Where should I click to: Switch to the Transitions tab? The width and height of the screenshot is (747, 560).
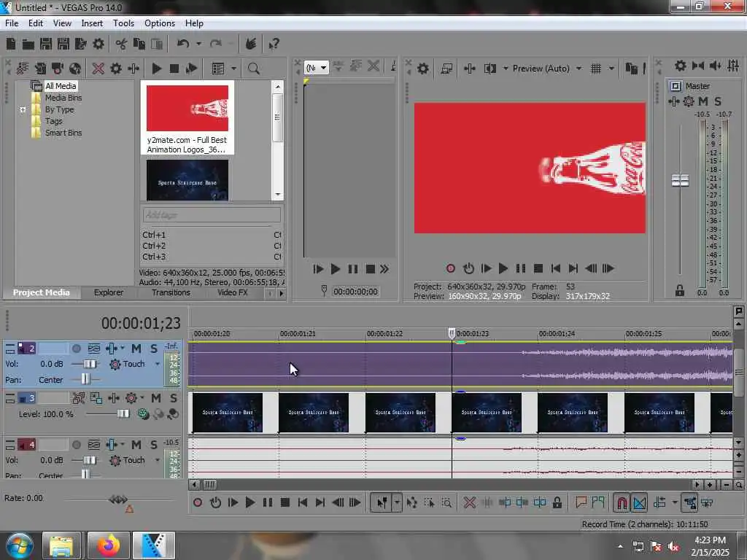click(171, 292)
